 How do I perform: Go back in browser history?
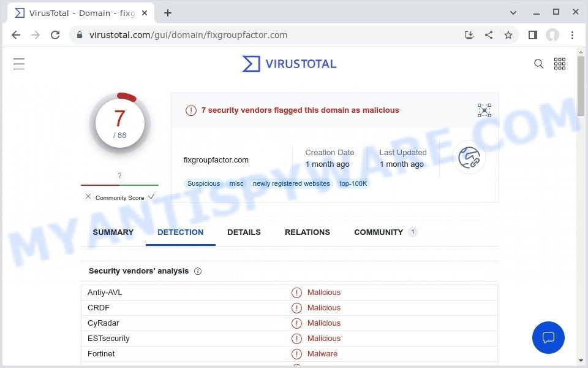point(16,35)
